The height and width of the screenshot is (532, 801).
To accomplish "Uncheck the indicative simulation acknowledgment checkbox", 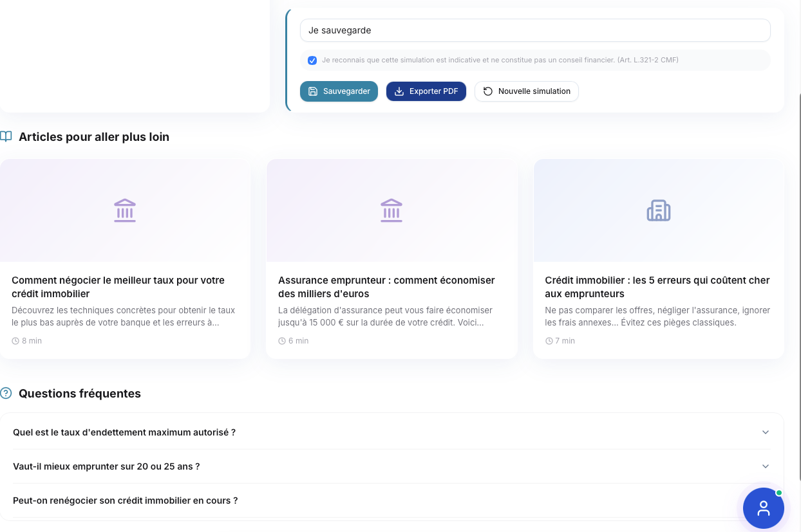I will (312, 60).
